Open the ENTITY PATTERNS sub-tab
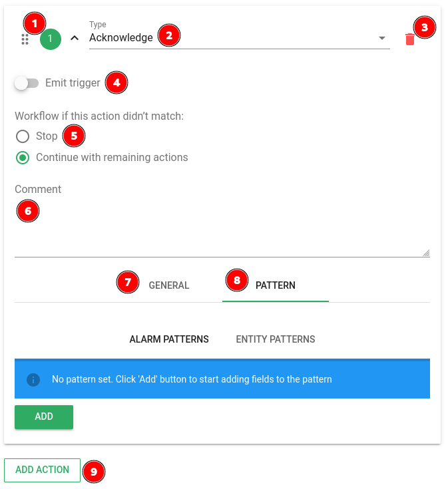Image resolution: width=448 pixels, height=489 pixels. click(x=275, y=339)
